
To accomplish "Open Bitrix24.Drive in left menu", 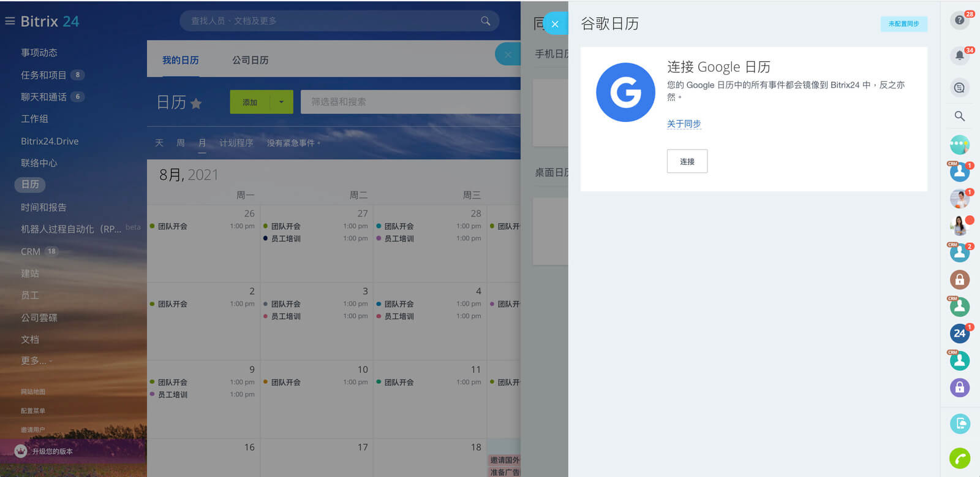I will click(50, 141).
